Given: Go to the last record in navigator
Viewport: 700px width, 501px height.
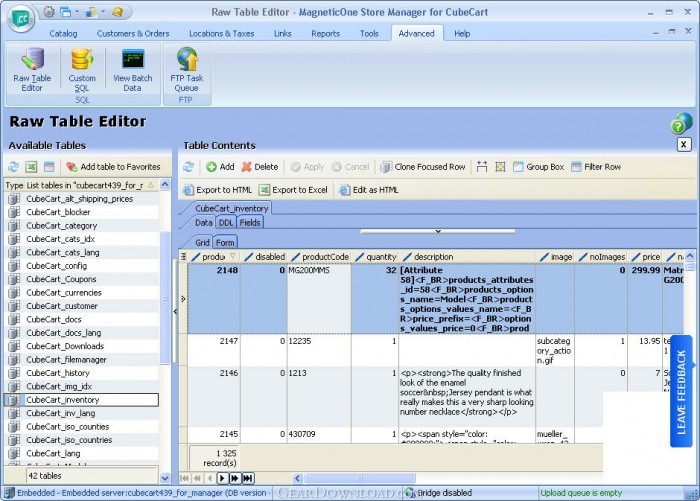Looking at the screenshot, I should pyautogui.click(x=247, y=479).
